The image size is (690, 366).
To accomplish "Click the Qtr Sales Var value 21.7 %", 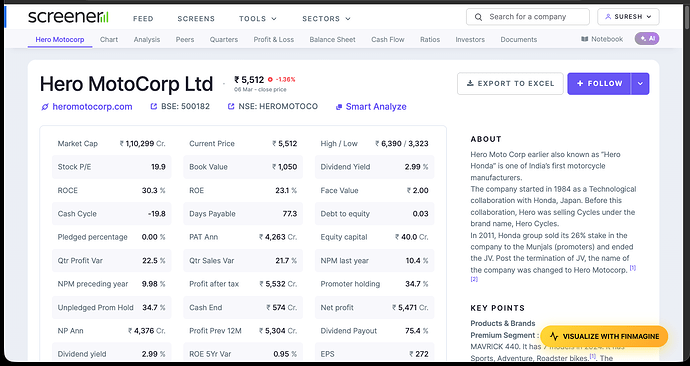I will (286, 261).
